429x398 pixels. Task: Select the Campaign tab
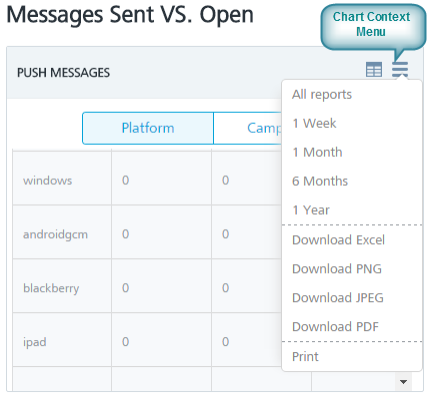tap(248, 128)
